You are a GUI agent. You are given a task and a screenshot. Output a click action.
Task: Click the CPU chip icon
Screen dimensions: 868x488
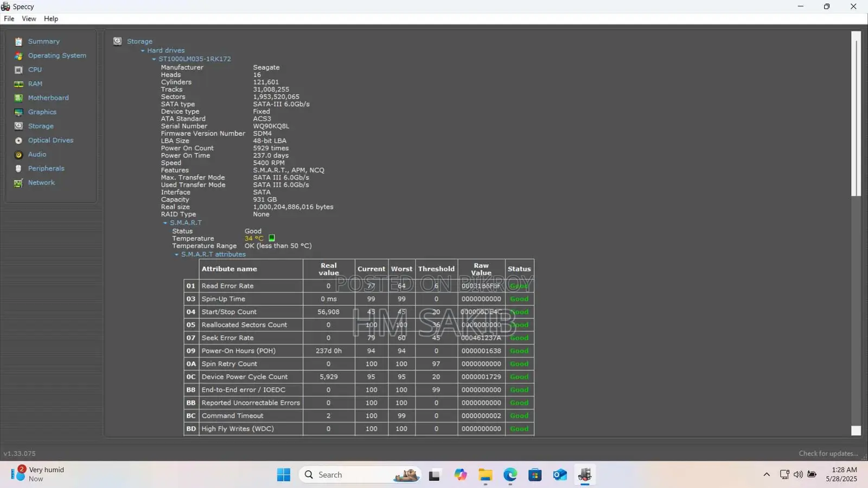pyautogui.click(x=18, y=70)
